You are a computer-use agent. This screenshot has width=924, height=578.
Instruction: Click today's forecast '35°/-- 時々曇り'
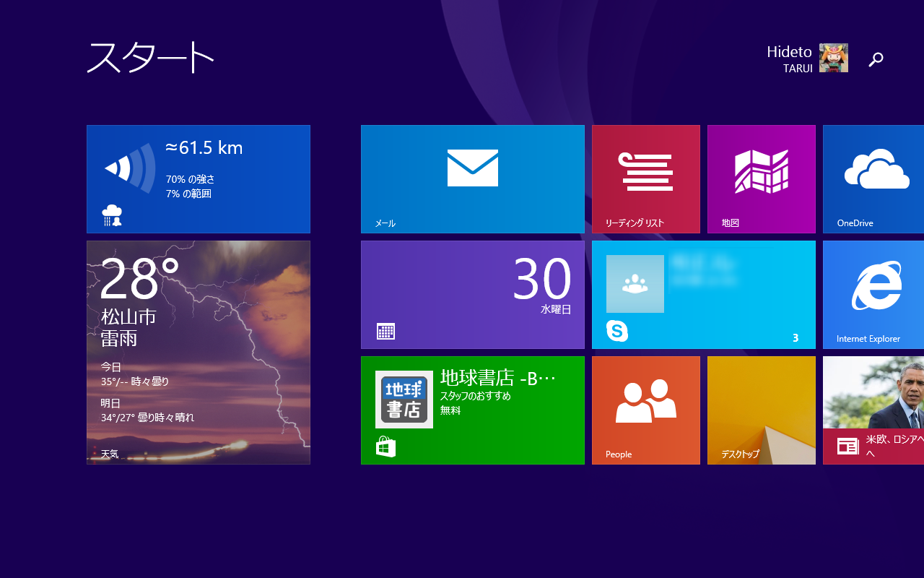pyautogui.click(x=135, y=381)
